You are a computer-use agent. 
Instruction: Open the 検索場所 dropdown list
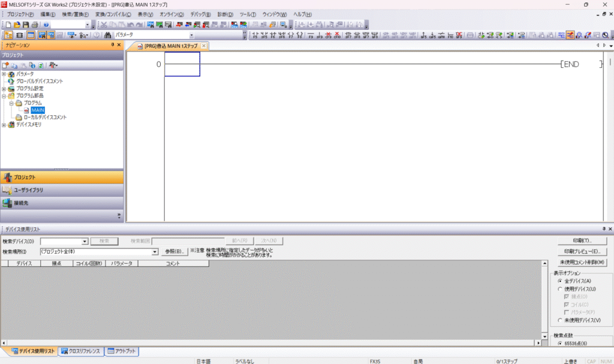(155, 252)
